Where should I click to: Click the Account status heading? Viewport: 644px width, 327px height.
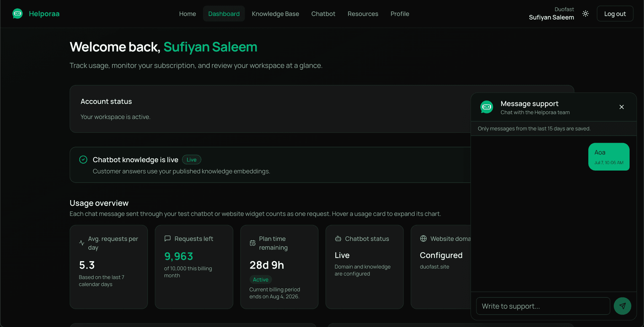point(106,101)
